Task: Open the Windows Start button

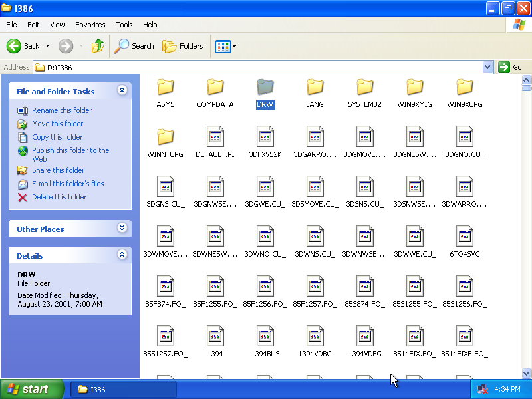Action: click(x=32, y=389)
